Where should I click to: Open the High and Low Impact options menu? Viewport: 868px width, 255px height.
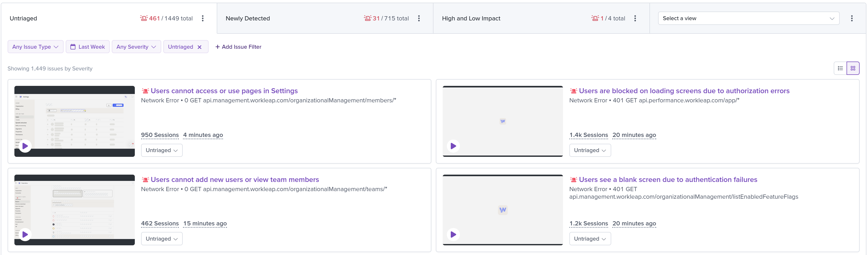(635, 19)
